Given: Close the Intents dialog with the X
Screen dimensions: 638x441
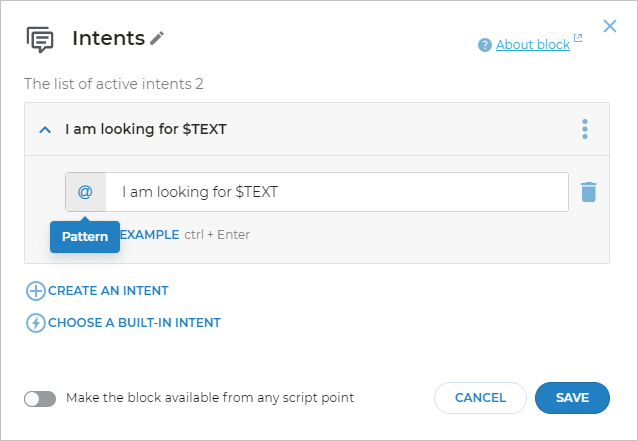Looking at the screenshot, I should 609,26.
